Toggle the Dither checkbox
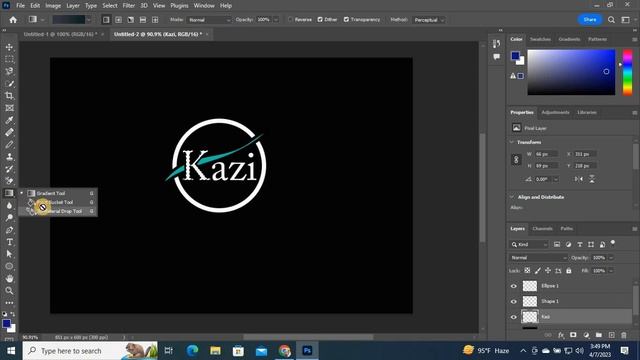Screen dimensions: 640x360 point(320,20)
